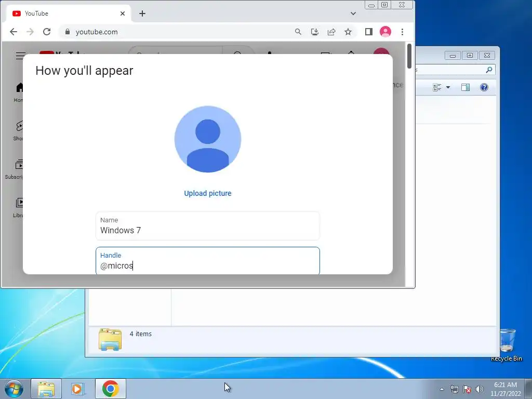532x399 pixels.
Task: Open the Chrome three-dot menu
Action: tap(403, 32)
